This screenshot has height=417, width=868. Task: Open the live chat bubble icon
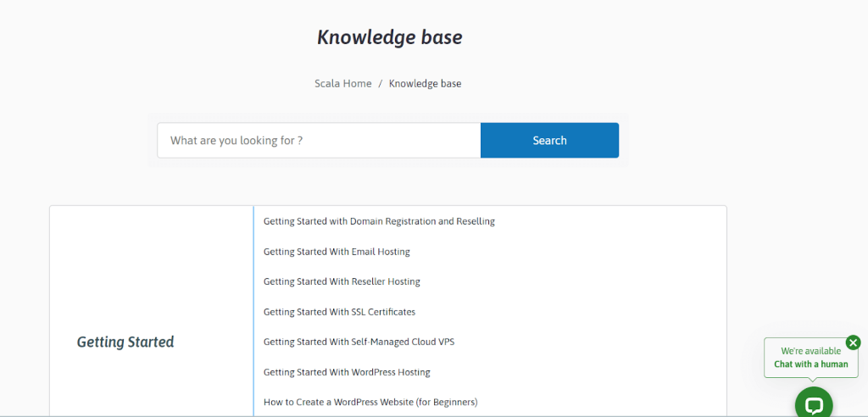(814, 403)
